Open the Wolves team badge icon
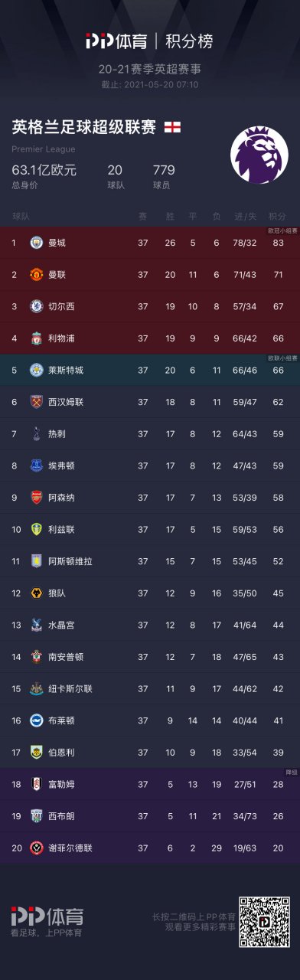The width and height of the screenshot is (300, 980). 36,593
